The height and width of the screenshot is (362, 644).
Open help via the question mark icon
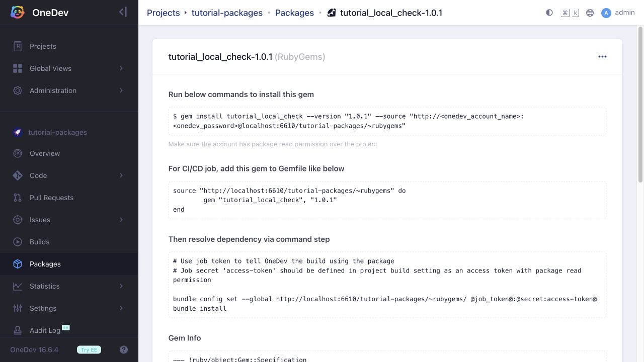pyautogui.click(x=124, y=349)
